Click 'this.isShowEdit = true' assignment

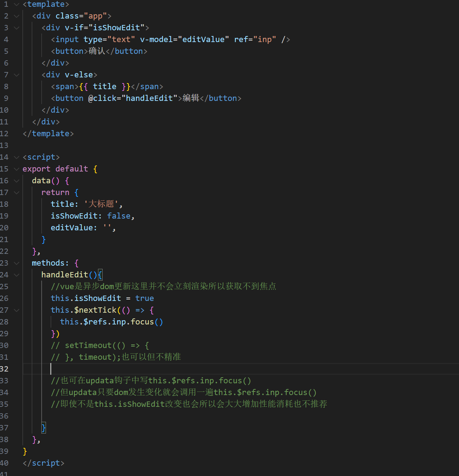coord(102,298)
